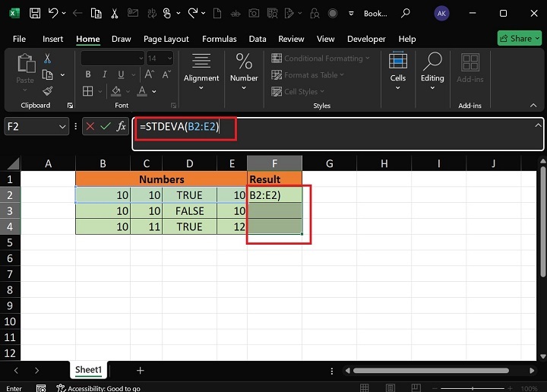The width and height of the screenshot is (547, 392).
Task: Collapse the ribbon with the chevron
Action: click(x=533, y=106)
